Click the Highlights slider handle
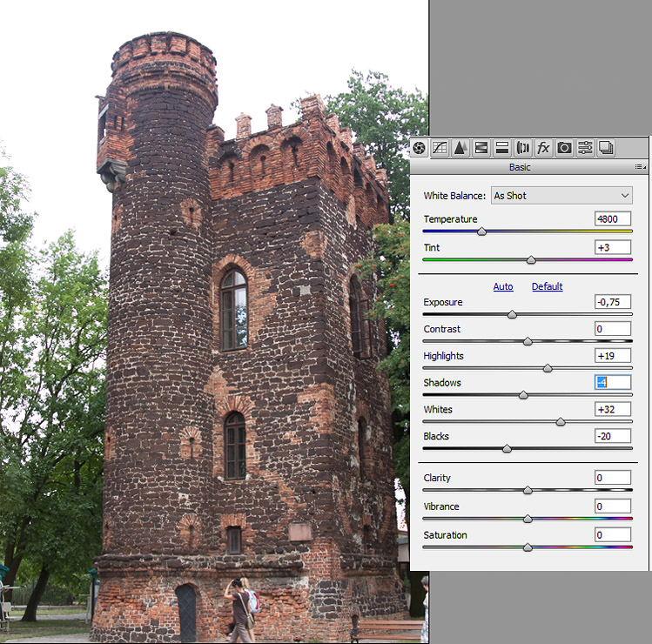The width and height of the screenshot is (652, 644). [x=548, y=368]
